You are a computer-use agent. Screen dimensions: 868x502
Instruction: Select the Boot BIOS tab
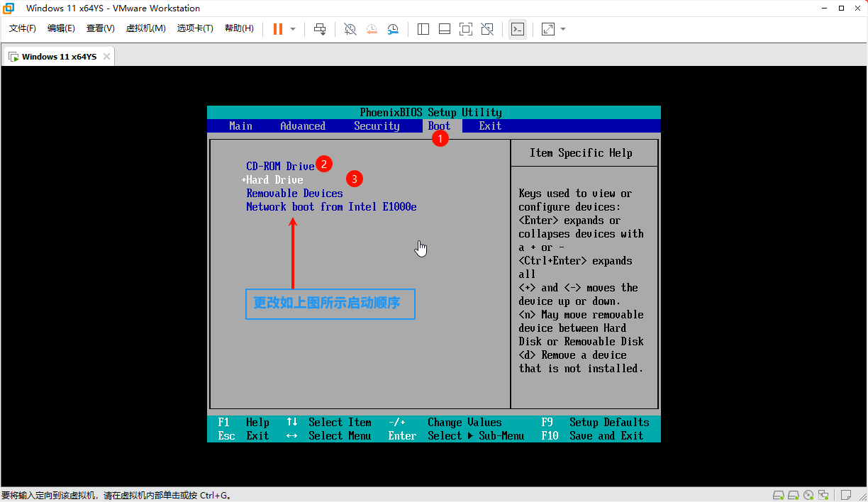point(439,126)
